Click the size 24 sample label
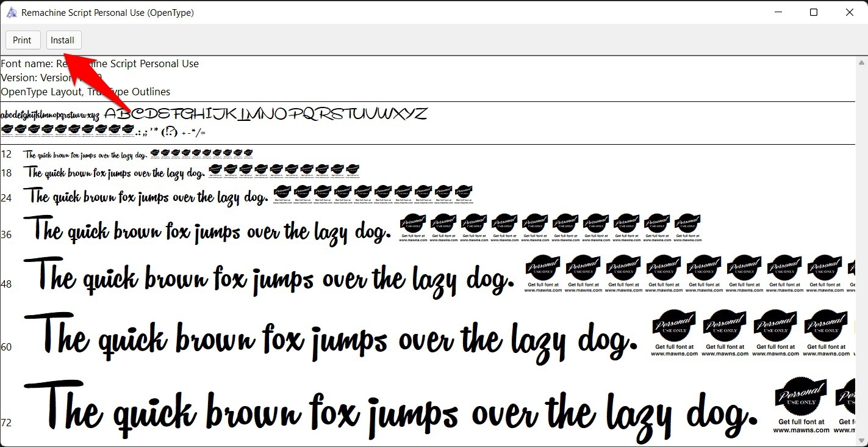868x447 pixels. tap(6, 198)
